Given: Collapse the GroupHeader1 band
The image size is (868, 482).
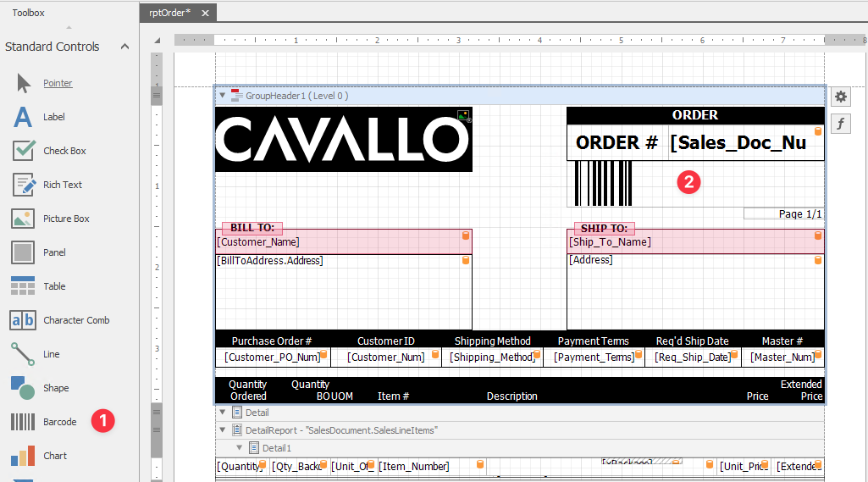Looking at the screenshot, I should pyautogui.click(x=223, y=96).
